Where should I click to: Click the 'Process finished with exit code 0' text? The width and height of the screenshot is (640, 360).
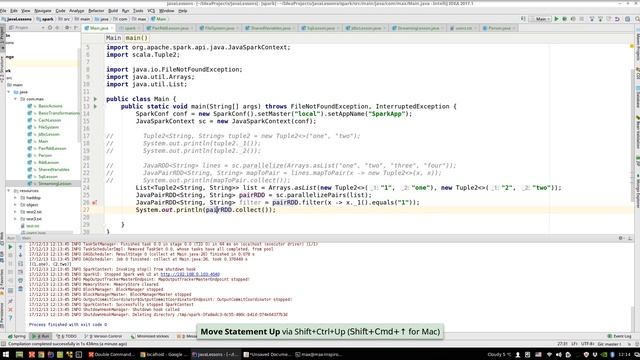pos(68,325)
